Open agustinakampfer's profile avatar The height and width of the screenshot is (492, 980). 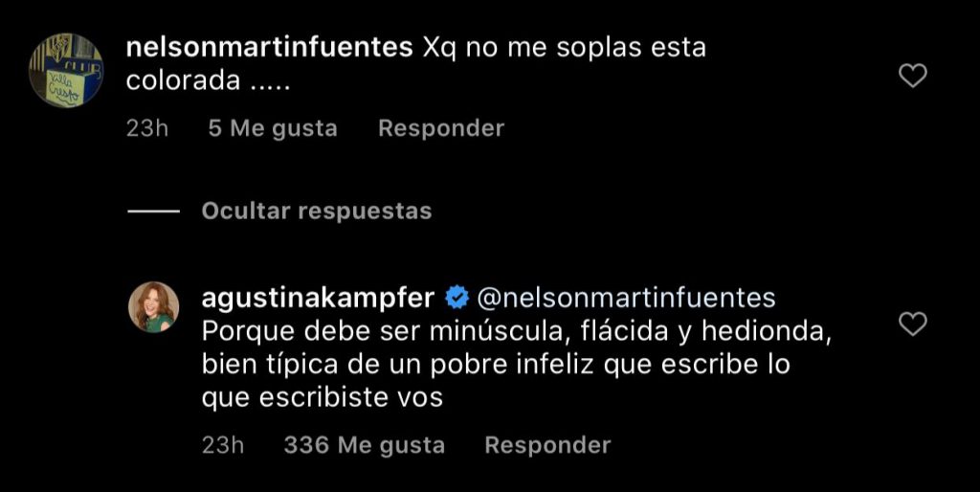coord(152,308)
